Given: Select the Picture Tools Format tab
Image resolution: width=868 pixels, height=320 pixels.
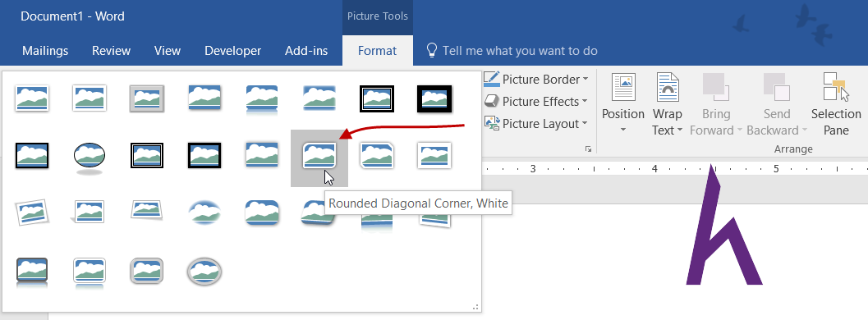Looking at the screenshot, I should 377,51.
